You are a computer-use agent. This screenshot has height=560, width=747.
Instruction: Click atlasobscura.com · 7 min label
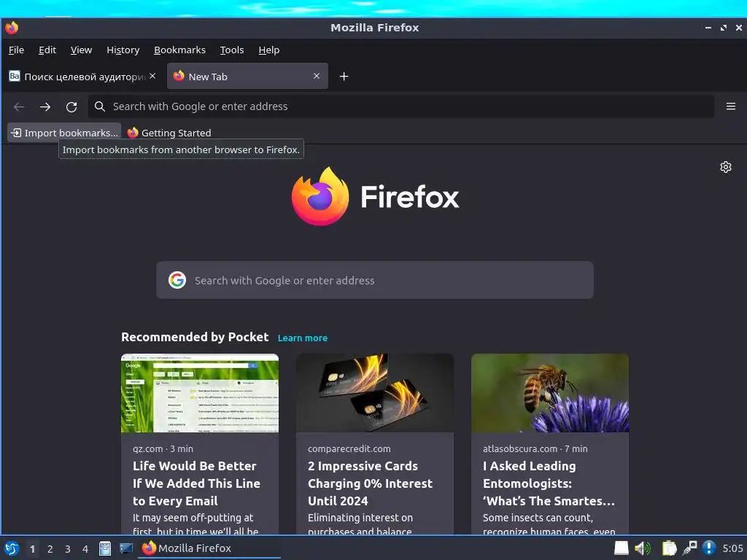point(535,448)
